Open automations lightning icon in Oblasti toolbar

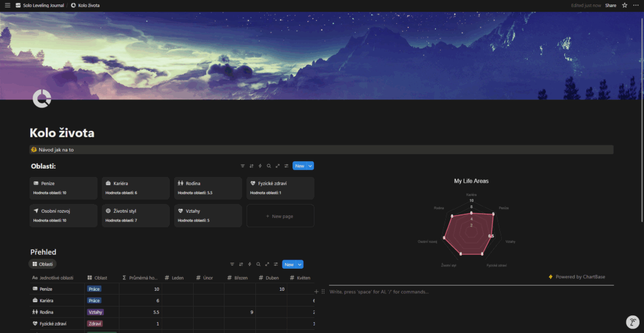click(260, 166)
